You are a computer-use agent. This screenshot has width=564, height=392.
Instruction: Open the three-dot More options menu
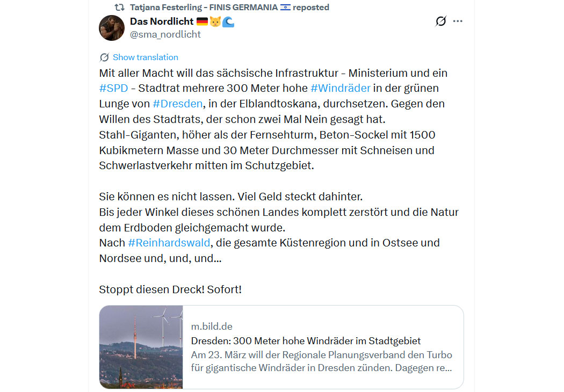point(458,21)
